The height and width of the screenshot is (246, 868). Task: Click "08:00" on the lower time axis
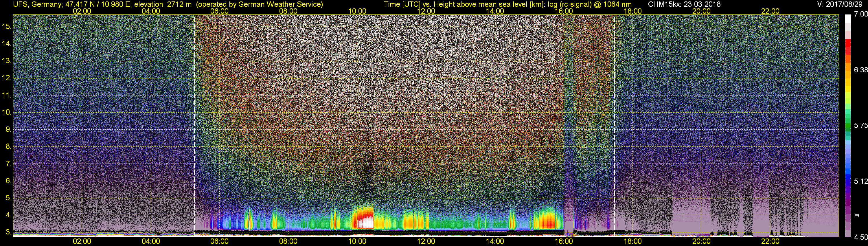tap(288, 241)
